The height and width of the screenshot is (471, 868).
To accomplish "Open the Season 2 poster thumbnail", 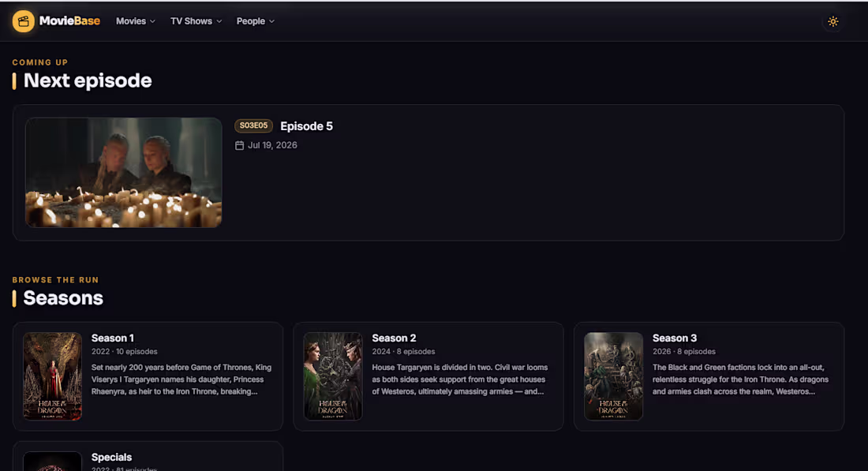I will click(x=333, y=376).
